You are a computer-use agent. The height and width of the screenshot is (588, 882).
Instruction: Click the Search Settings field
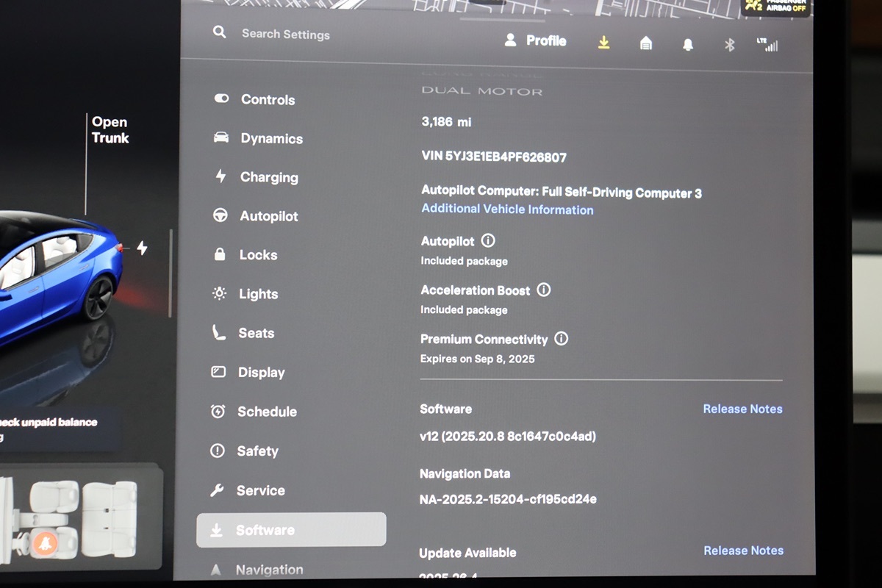(x=285, y=35)
